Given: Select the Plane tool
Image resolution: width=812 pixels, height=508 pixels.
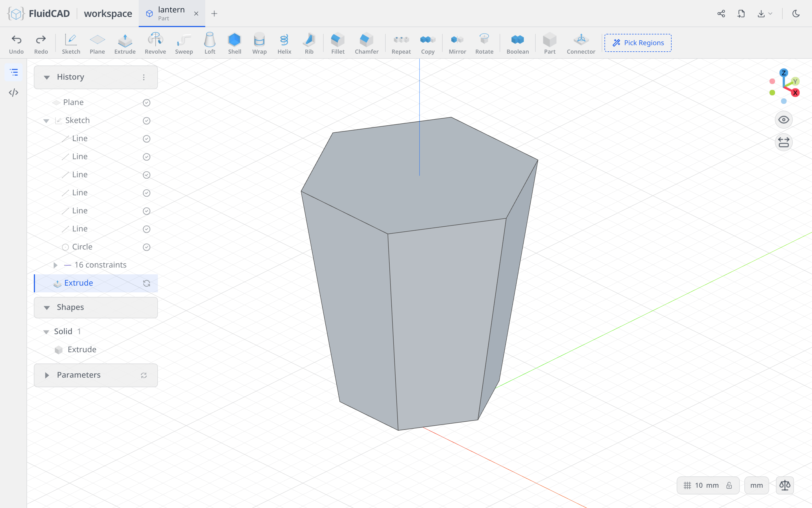Looking at the screenshot, I should [x=97, y=44].
